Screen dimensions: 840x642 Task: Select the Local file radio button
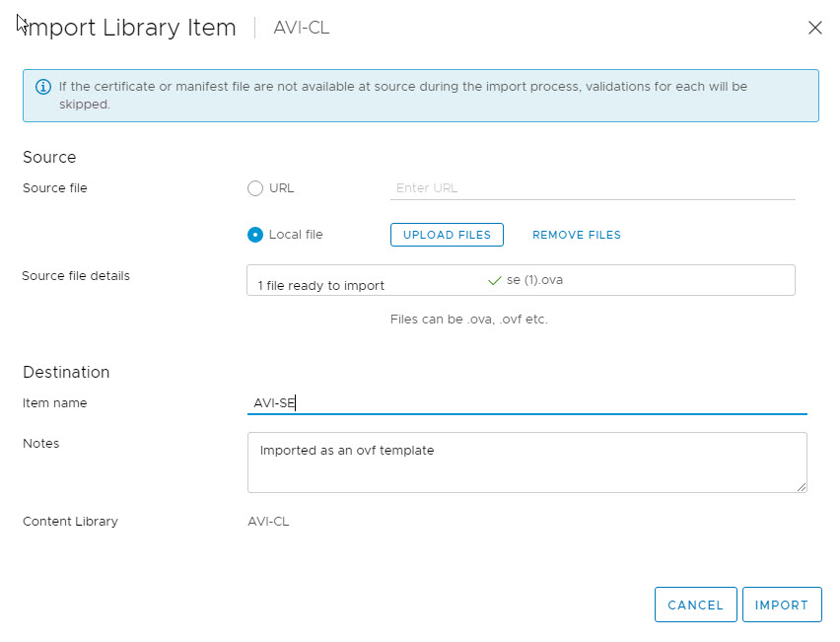(x=255, y=235)
